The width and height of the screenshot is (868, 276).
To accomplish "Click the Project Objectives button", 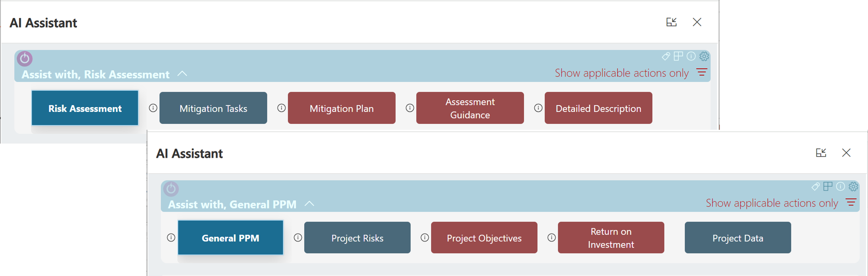I will click(484, 238).
